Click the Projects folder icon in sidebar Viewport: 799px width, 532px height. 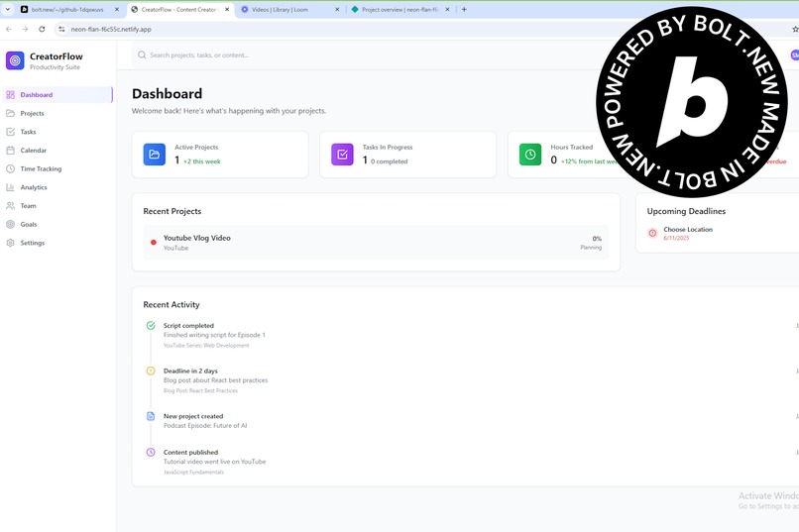coord(10,113)
